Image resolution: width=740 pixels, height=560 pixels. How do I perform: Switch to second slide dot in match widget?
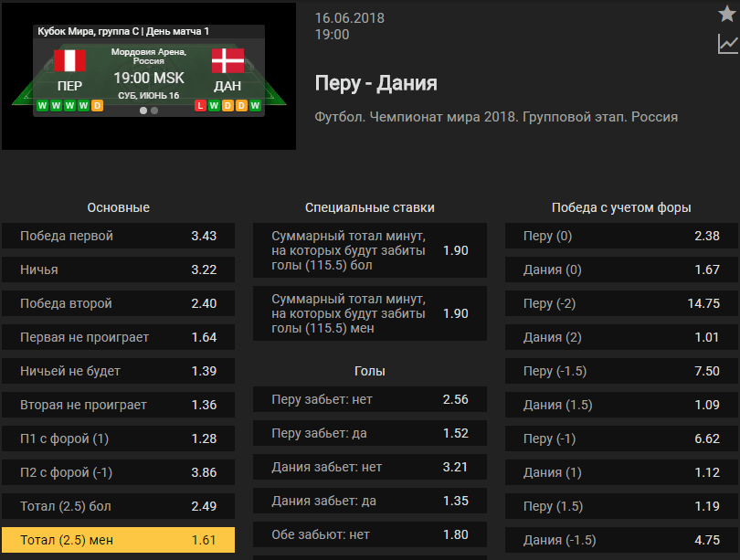154,111
